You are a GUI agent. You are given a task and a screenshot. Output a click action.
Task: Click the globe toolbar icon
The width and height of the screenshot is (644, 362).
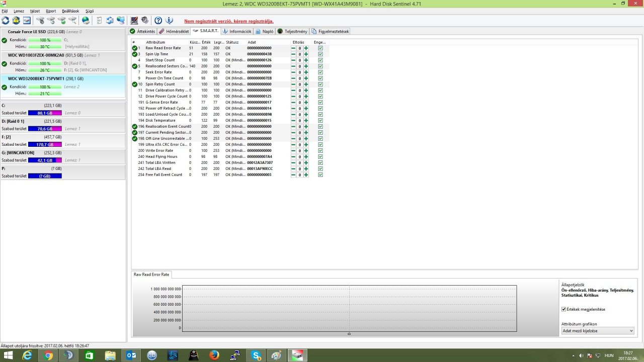[x=86, y=21]
